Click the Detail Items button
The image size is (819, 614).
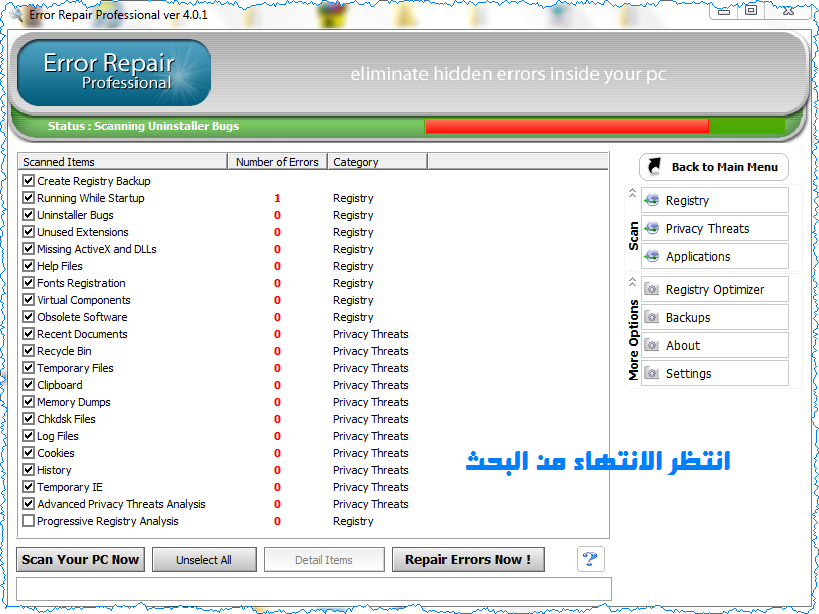(324, 559)
